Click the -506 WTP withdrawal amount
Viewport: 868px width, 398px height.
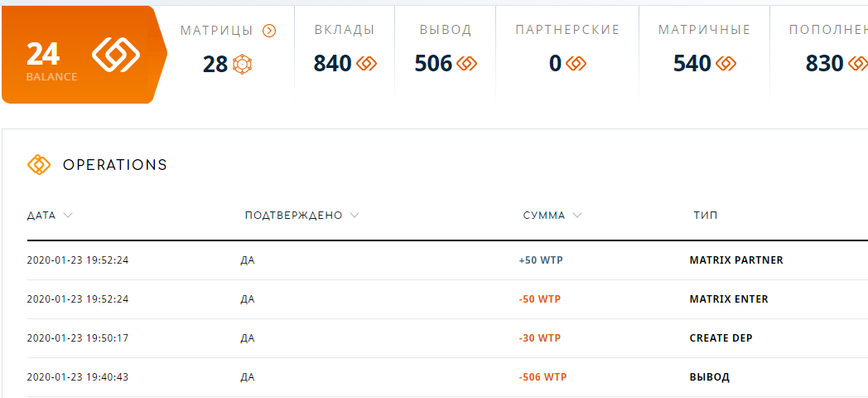(x=542, y=377)
